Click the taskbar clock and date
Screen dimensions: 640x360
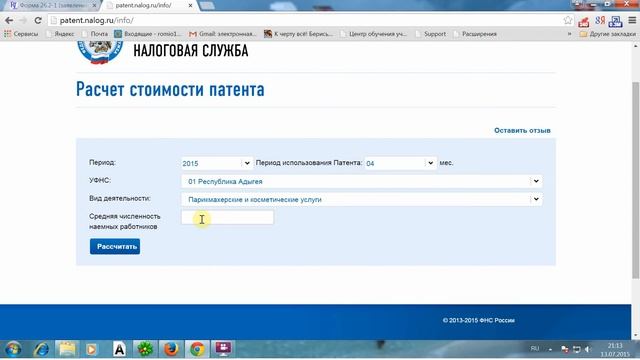point(615,350)
